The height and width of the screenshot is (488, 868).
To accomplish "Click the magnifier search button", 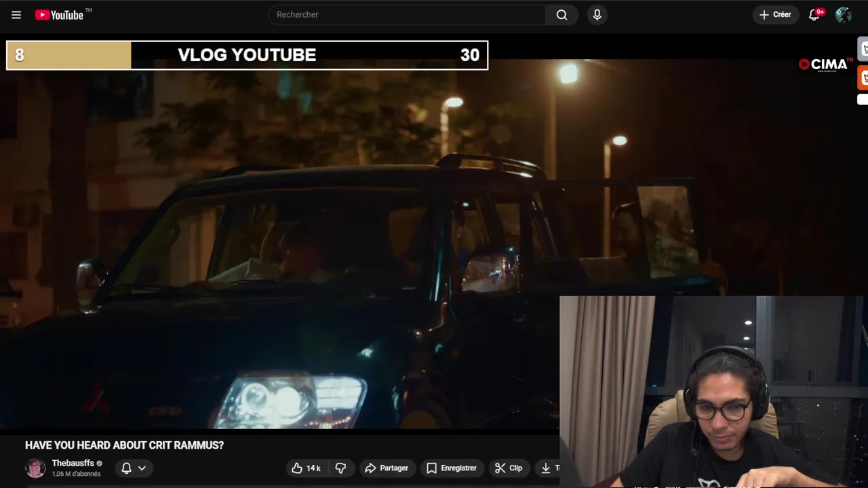I will click(561, 14).
